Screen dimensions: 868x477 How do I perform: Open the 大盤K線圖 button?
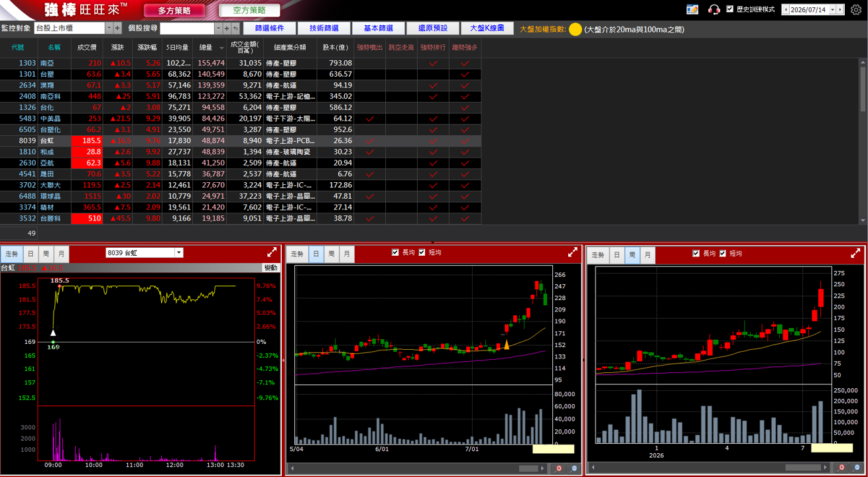[487, 28]
